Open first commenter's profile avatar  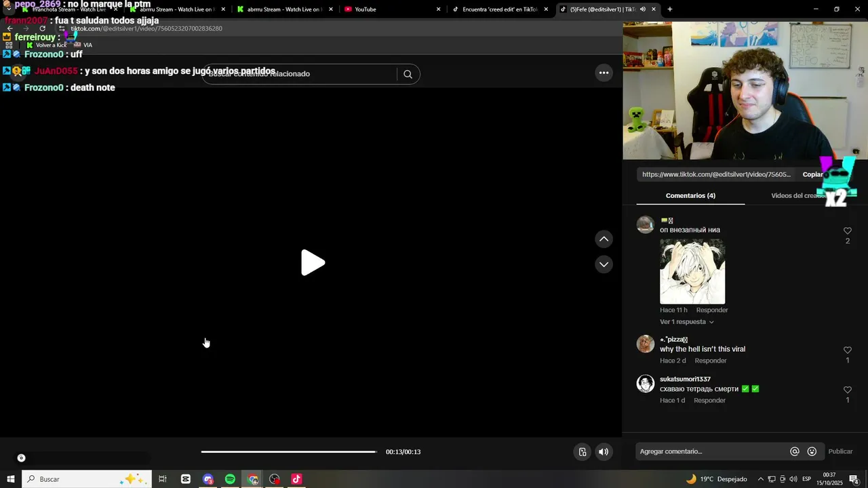(x=645, y=224)
